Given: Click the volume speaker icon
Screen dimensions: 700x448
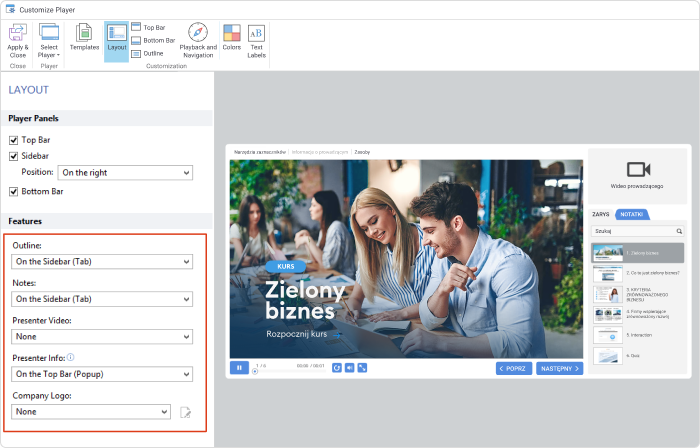Looking at the screenshot, I should (x=350, y=368).
